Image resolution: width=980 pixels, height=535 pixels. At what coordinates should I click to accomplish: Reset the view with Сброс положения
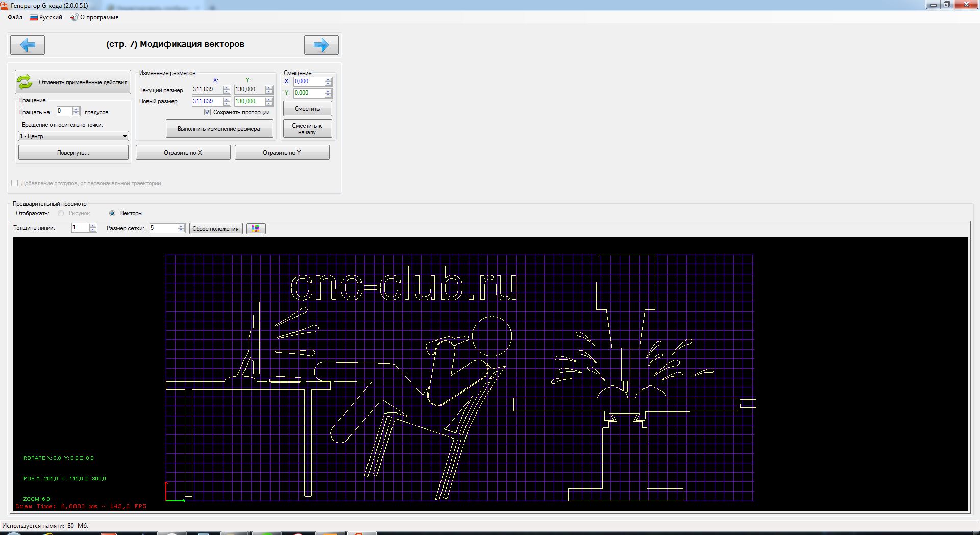[216, 229]
